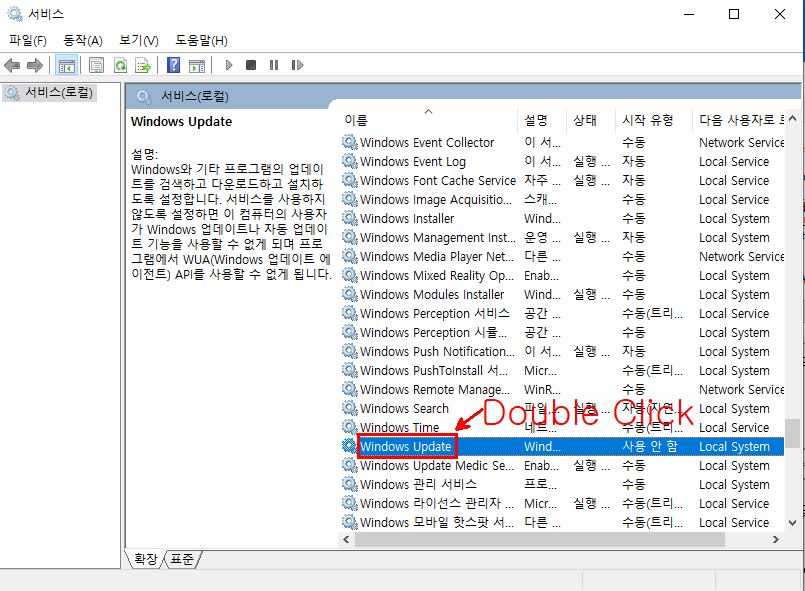This screenshot has height=591, width=805.
Task: Click the Back arrow toolbar icon
Action: [12, 65]
